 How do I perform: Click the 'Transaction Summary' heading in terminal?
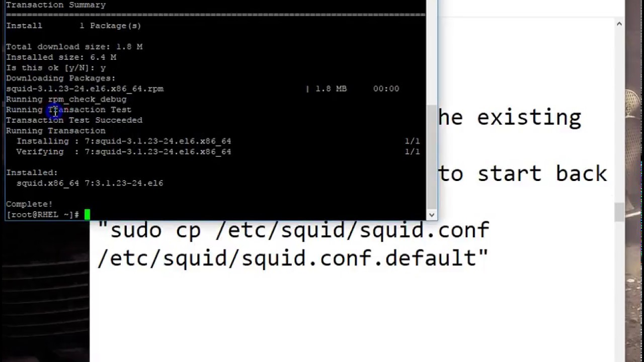point(56,5)
